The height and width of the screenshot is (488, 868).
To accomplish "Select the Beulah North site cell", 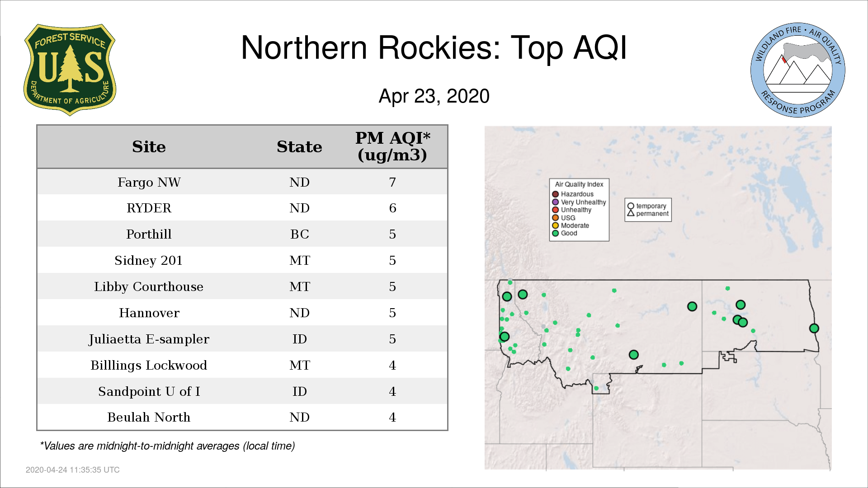I will point(149,418).
